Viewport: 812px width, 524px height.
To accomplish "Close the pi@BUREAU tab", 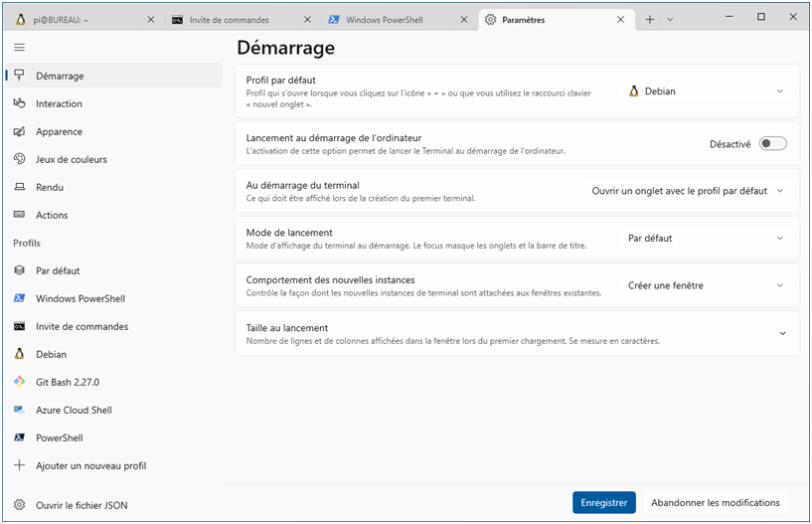I will (150, 20).
